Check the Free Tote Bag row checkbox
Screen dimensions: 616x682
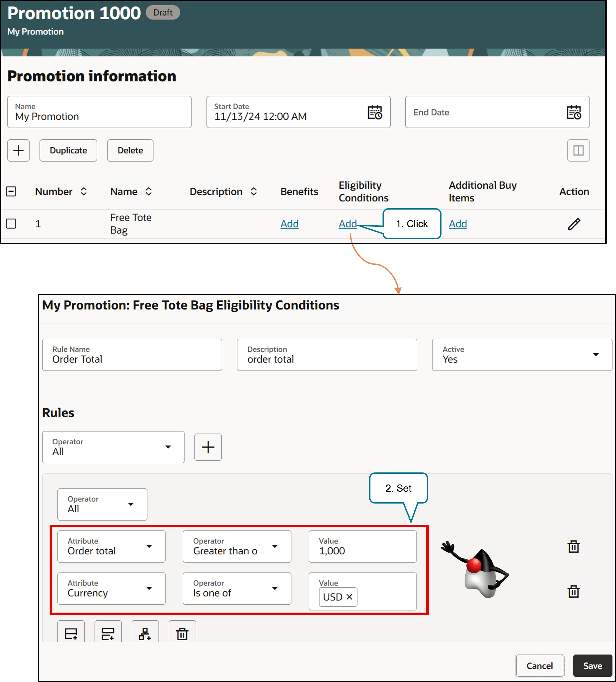[11, 223]
